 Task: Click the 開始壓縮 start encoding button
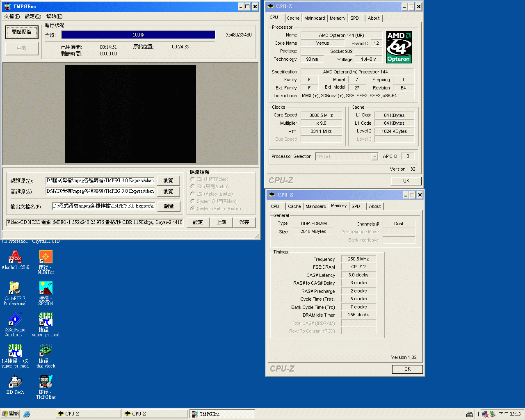pyautogui.click(x=22, y=32)
